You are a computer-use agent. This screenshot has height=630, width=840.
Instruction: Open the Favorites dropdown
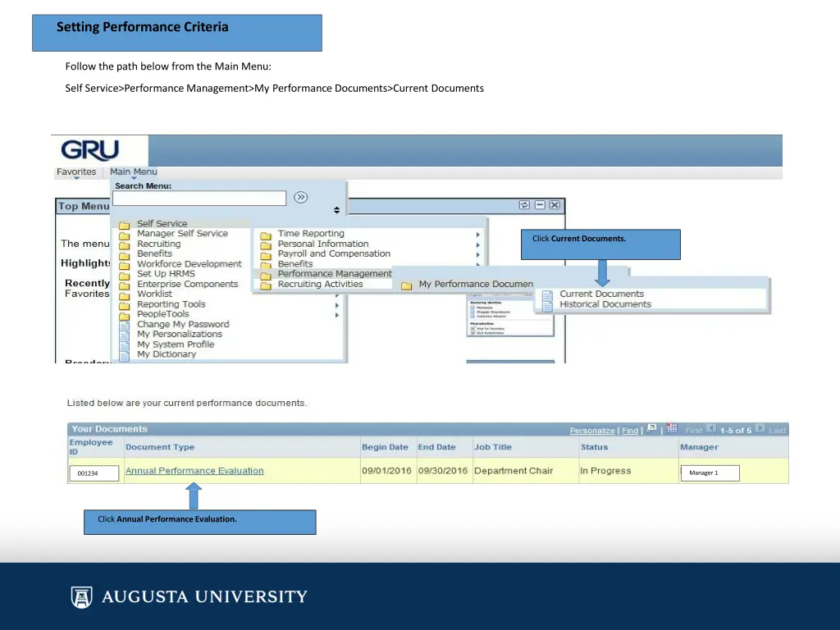pos(76,172)
